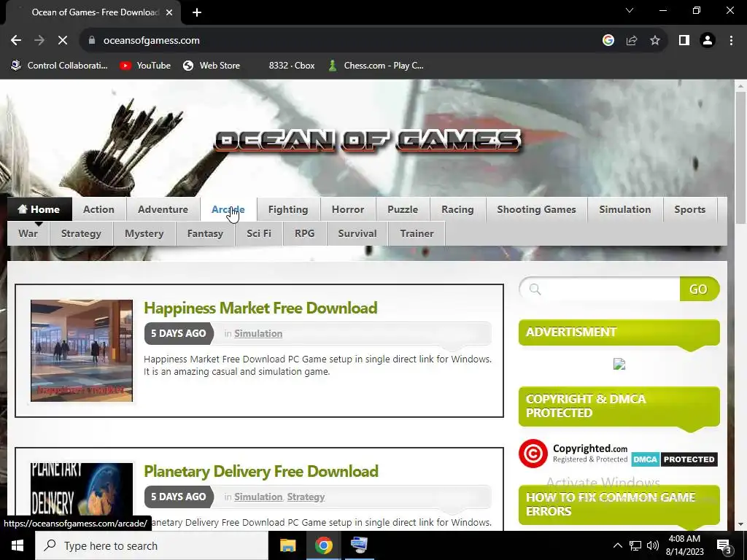Open the Racing category
747x560 pixels.
click(x=457, y=209)
